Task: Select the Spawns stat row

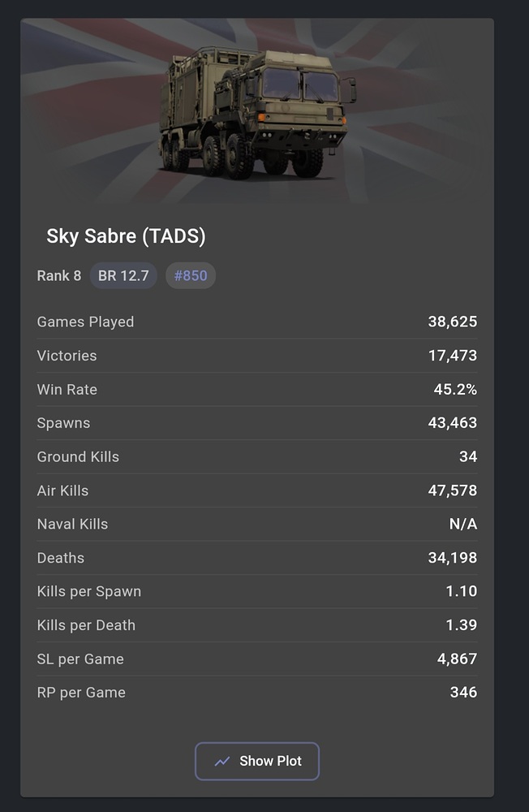Action: [257, 423]
